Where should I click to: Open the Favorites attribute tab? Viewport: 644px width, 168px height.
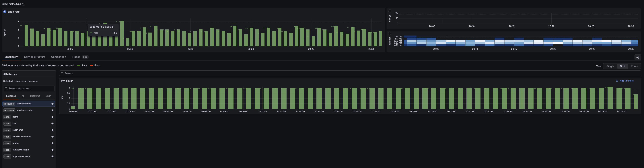[11, 96]
